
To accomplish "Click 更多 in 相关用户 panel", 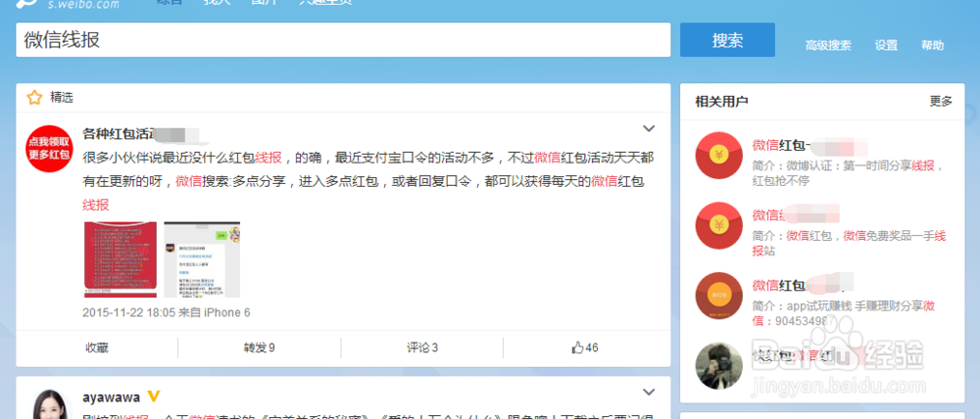I will 941,101.
